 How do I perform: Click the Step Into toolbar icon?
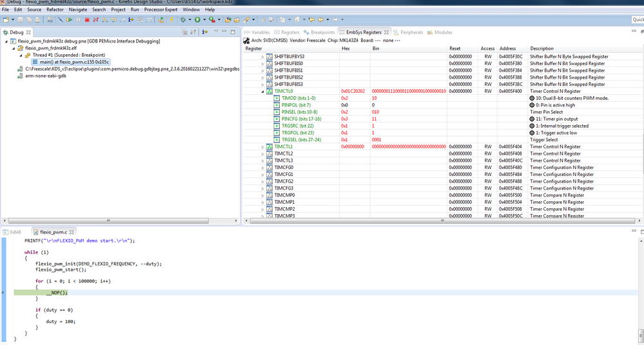tap(104, 20)
